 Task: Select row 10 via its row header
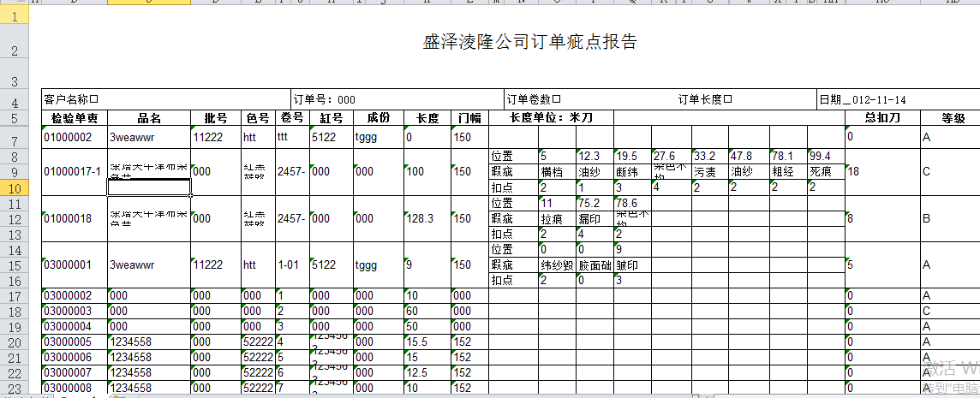(15, 187)
